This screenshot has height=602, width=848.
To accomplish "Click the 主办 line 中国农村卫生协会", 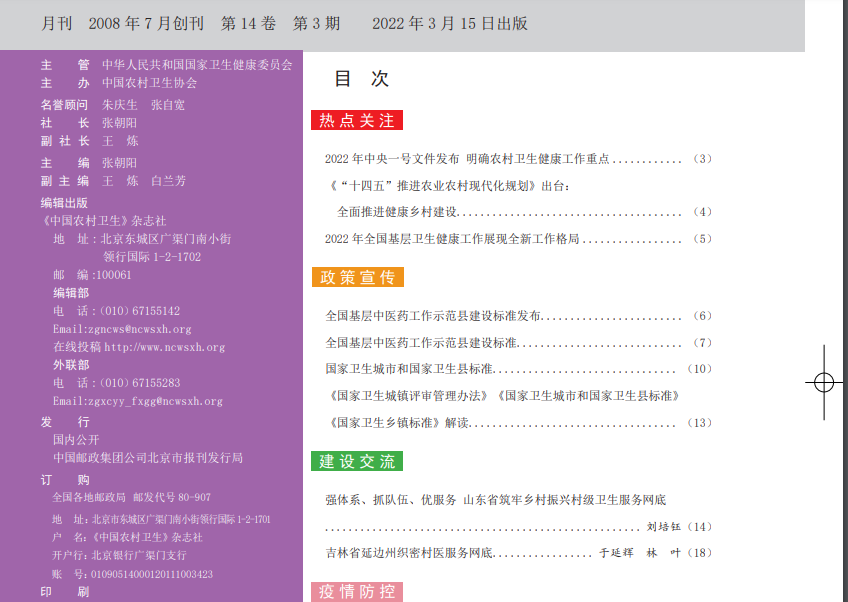I will pos(119,83).
